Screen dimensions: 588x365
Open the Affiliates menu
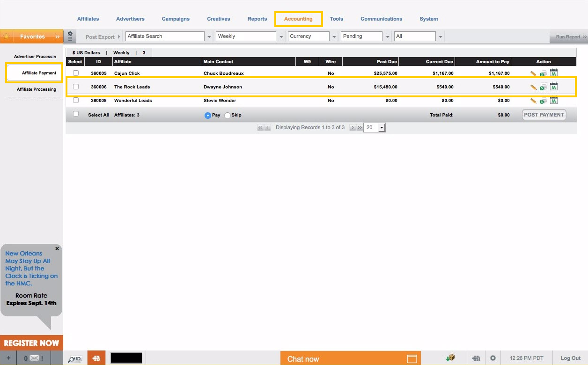tap(88, 19)
